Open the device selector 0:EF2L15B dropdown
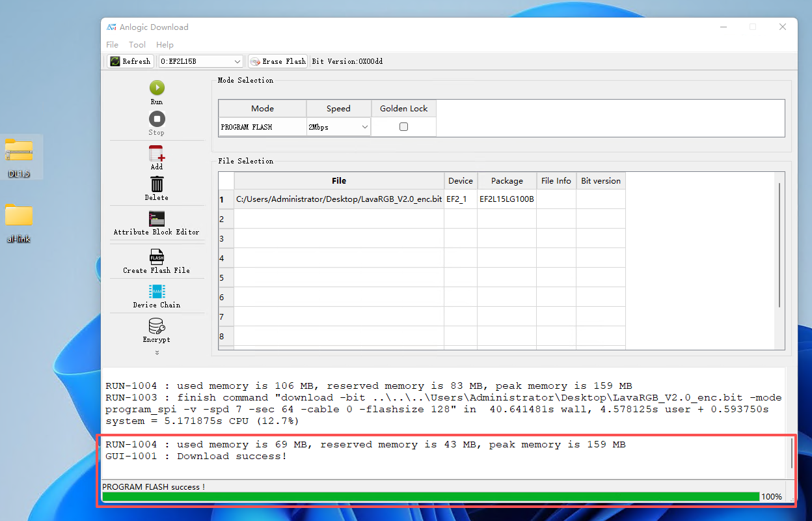The height and width of the screenshot is (521, 812). (201, 61)
